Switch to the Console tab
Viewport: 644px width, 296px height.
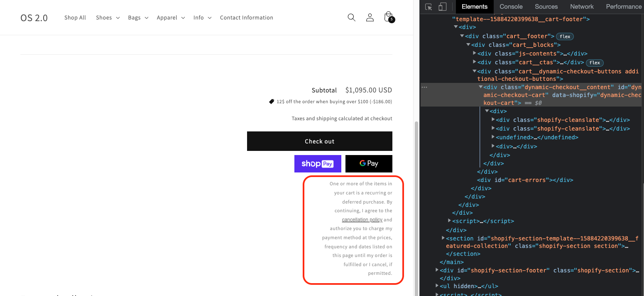coord(511,7)
